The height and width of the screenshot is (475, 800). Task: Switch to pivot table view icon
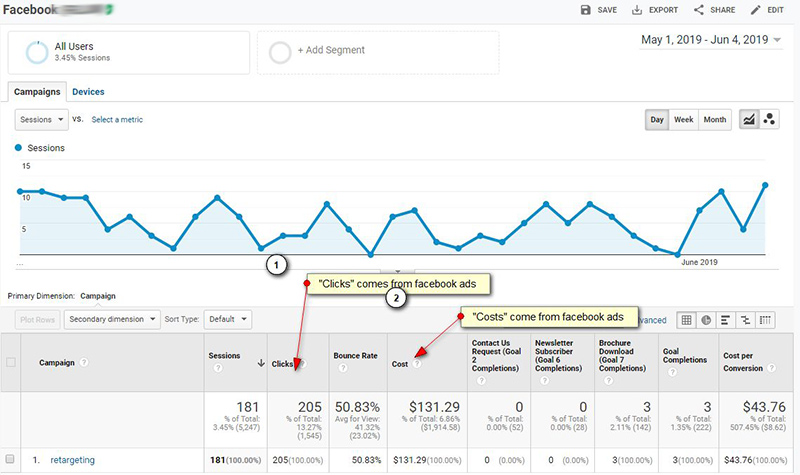[767, 320]
